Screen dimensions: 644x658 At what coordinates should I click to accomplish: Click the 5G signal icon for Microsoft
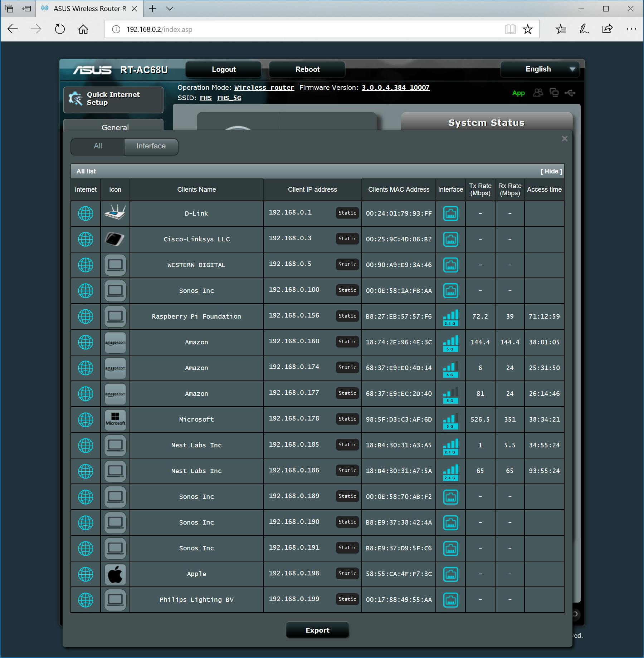[x=450, y=421]
